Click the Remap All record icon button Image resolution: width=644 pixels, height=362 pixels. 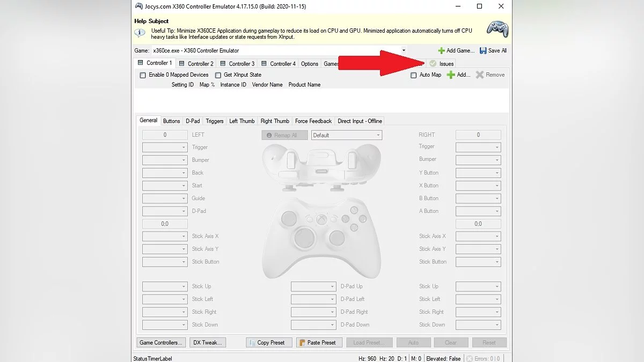click(285, 135)
